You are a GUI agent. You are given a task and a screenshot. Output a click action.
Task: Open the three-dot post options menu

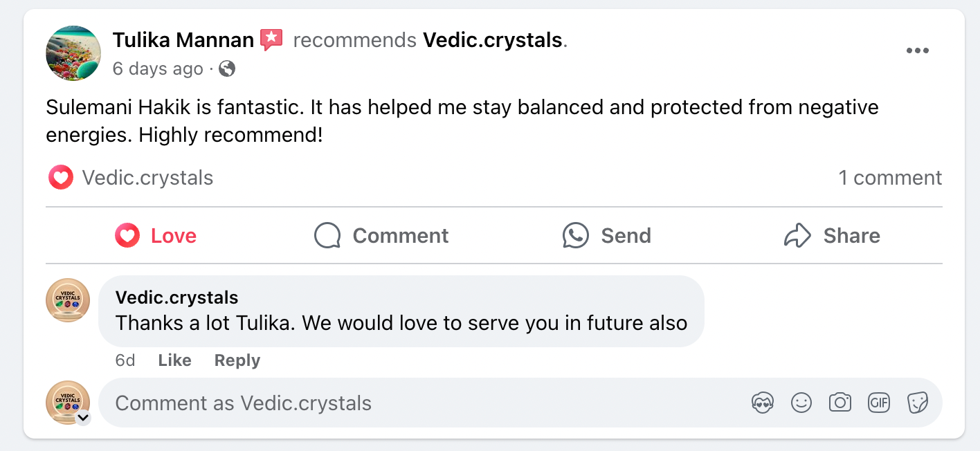(x=917, y=50)
